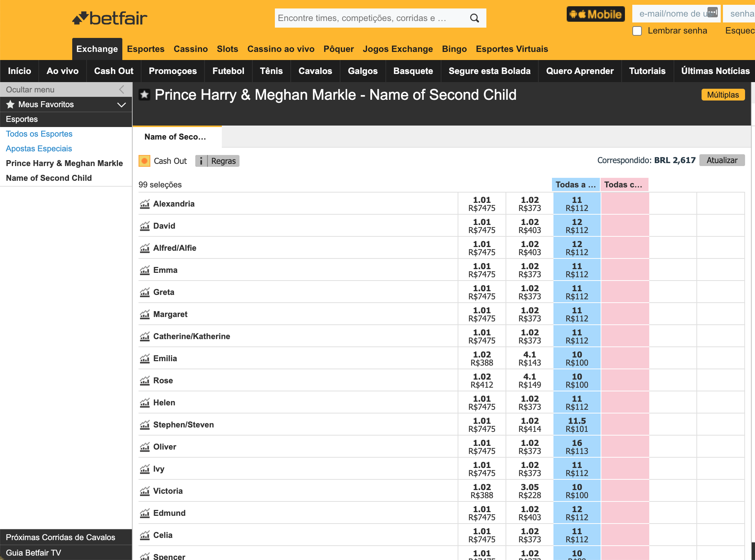Switch to the Cassino ao vivo tab
Viewport: 755px width, 560px height.
tap(281, 49)
